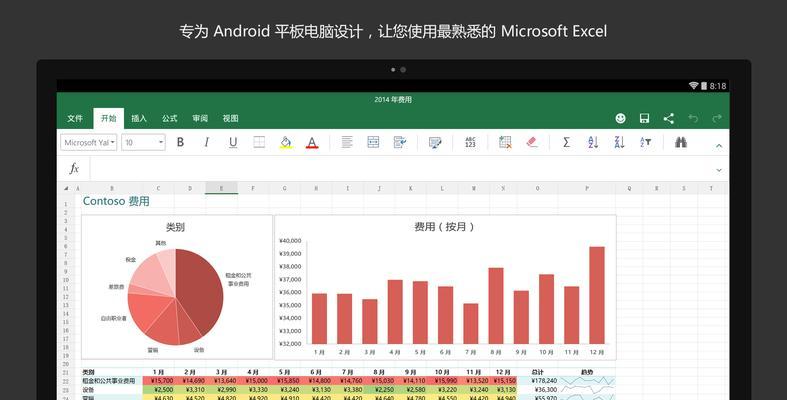
Task: Select cell with ¥15,700
Action: pyautogui.click(x=159, y=381)
